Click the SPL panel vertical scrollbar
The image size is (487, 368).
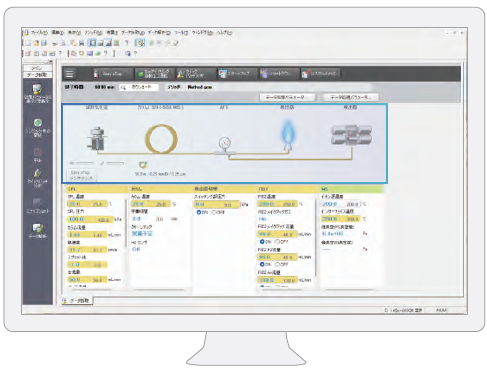click(126, 223)
